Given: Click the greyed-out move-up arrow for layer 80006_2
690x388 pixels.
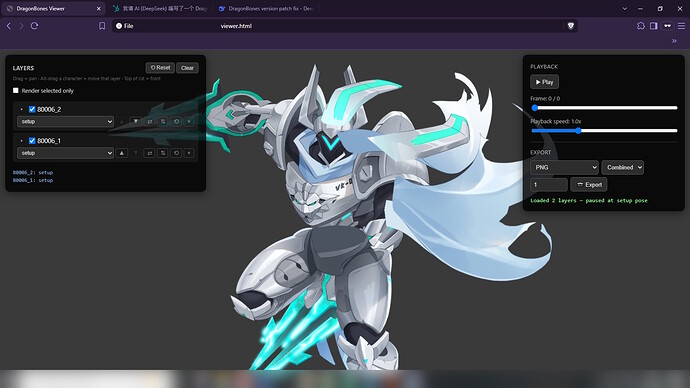Looking at the screenshot, I should point(122,121).
